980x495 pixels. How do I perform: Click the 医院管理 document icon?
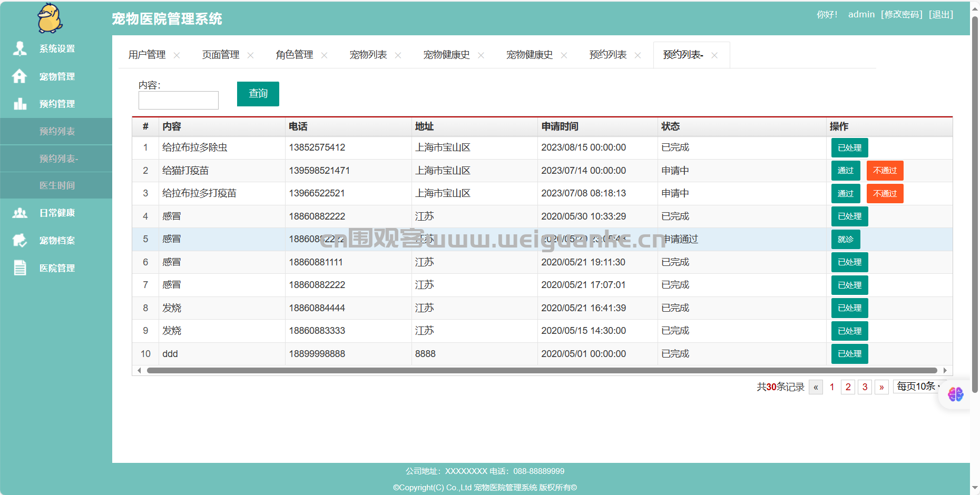coord(20,268)
